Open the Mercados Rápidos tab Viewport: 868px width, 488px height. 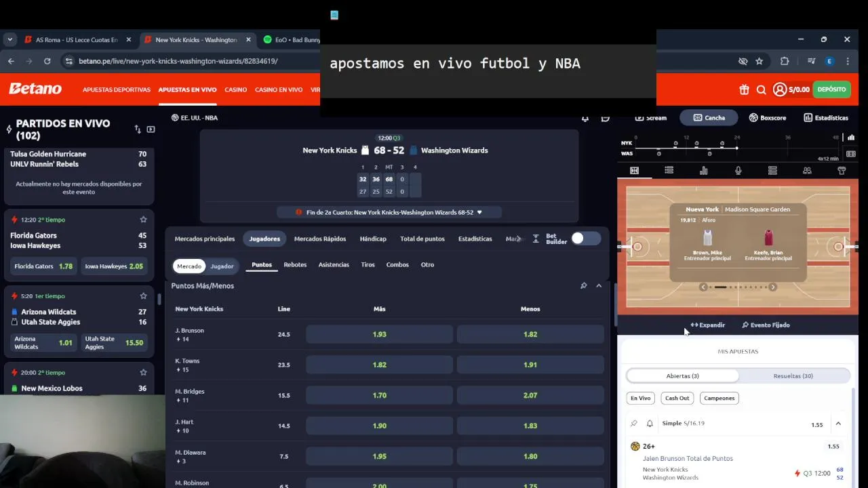click(x=320, y=239)
